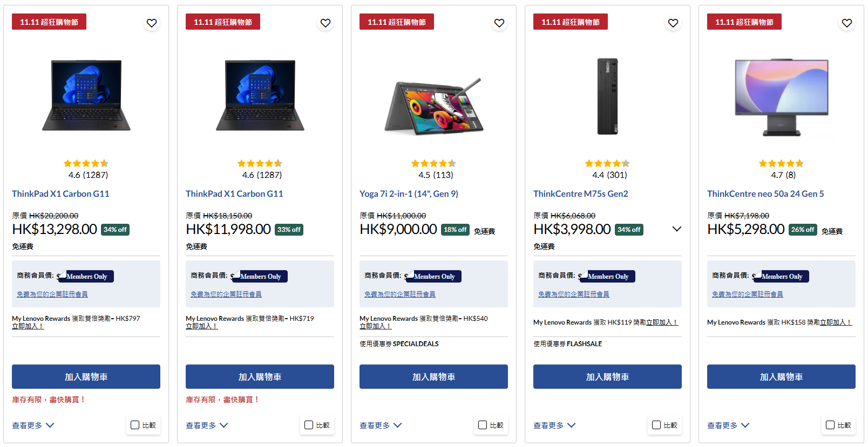
Task: Click the ThinkCentre M75s tower image
Action: point(607,96)
